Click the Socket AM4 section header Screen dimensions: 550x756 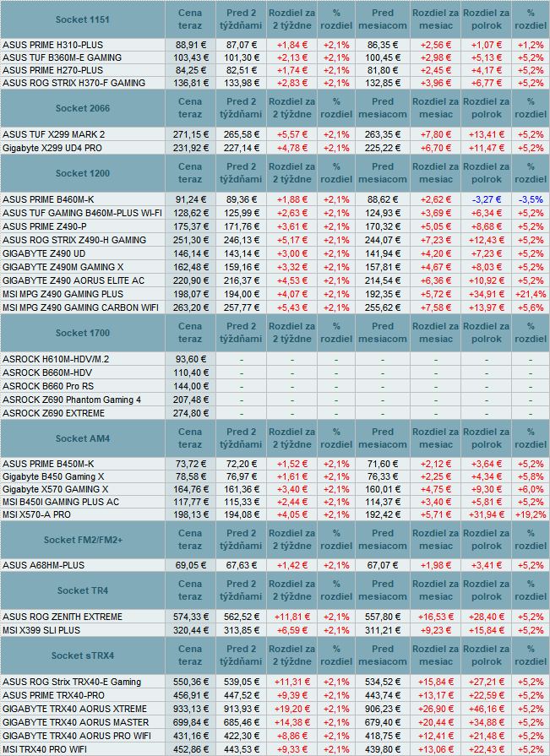83,438
